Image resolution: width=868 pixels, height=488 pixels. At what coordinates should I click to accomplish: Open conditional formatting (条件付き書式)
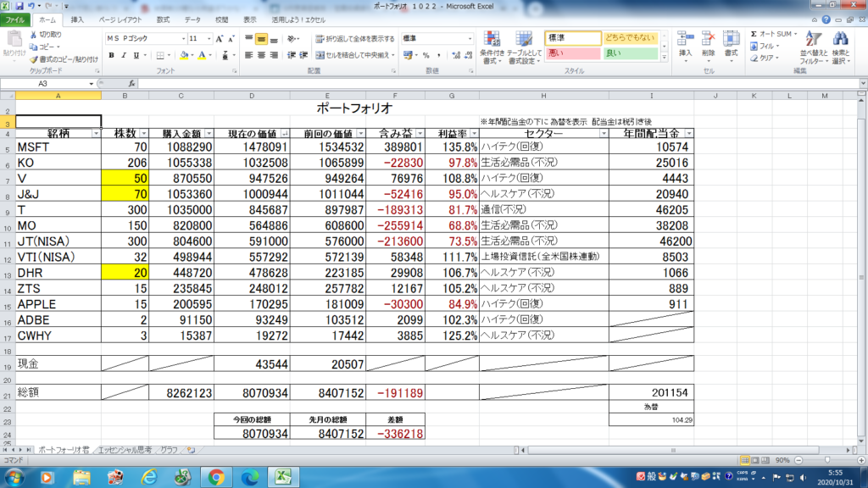click(492, 47)
